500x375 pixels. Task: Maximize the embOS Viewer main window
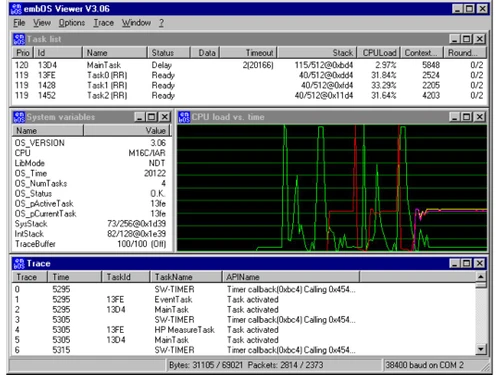469,9
